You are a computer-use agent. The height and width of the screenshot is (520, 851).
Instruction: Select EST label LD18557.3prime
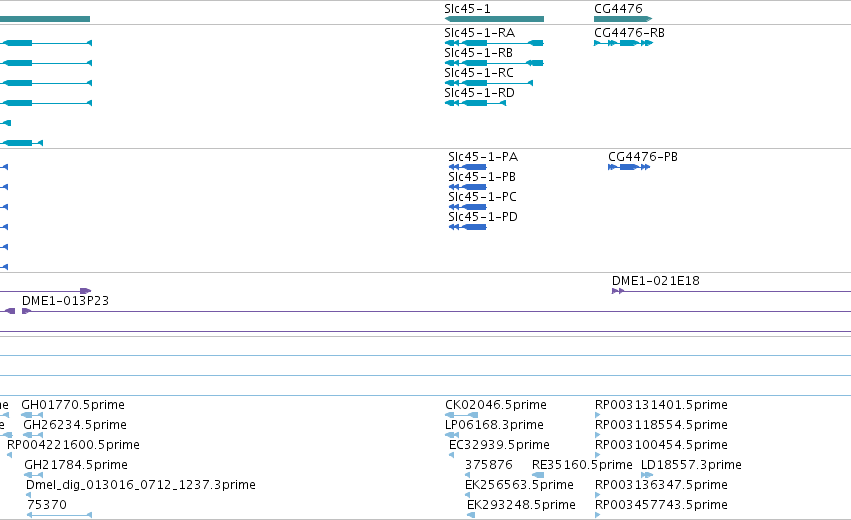point(691,465)
